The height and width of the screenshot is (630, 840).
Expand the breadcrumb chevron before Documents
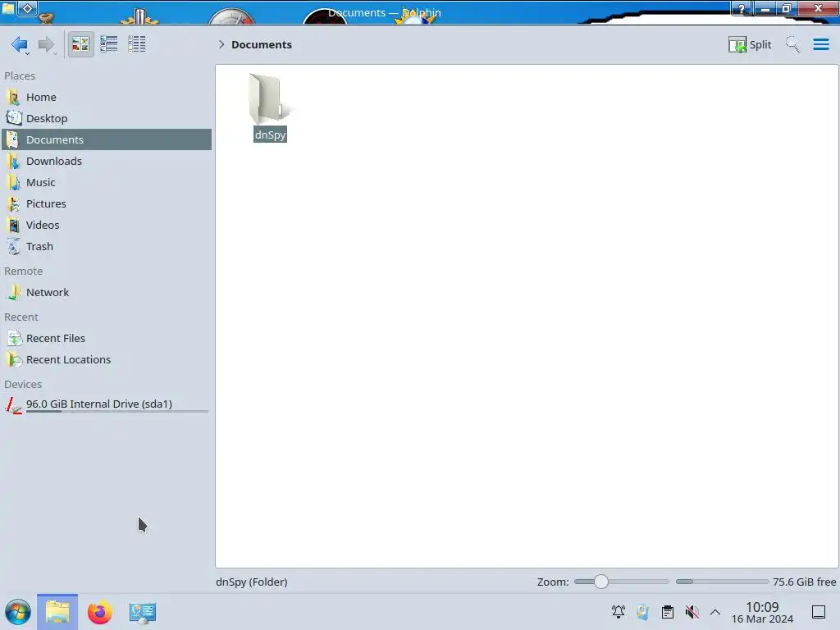pyautogui.click(x=221, y=44)
